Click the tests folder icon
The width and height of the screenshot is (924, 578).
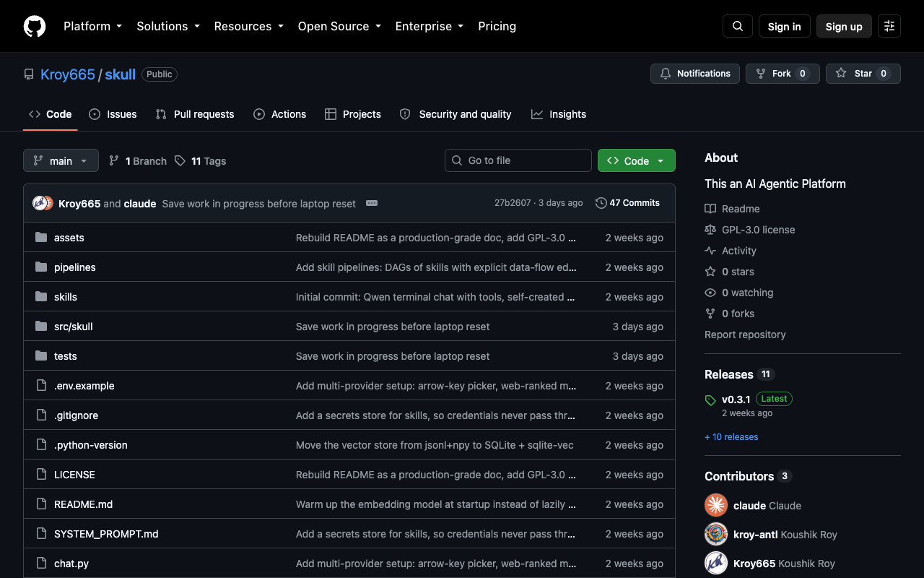(x=41, y=356)
